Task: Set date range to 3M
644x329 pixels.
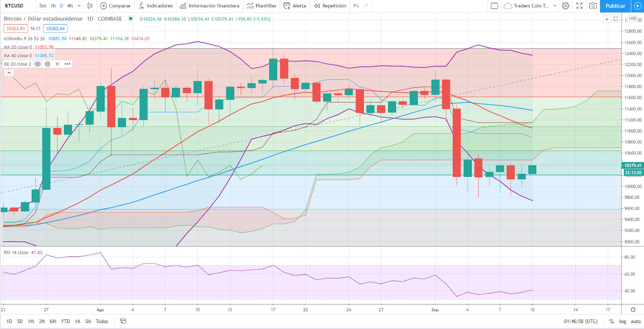Action: pos(42,321)
